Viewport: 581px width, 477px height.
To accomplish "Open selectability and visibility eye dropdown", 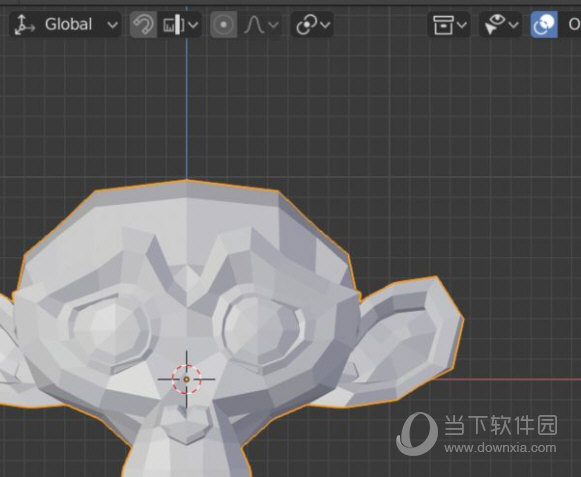I will [x=501, y=24].
